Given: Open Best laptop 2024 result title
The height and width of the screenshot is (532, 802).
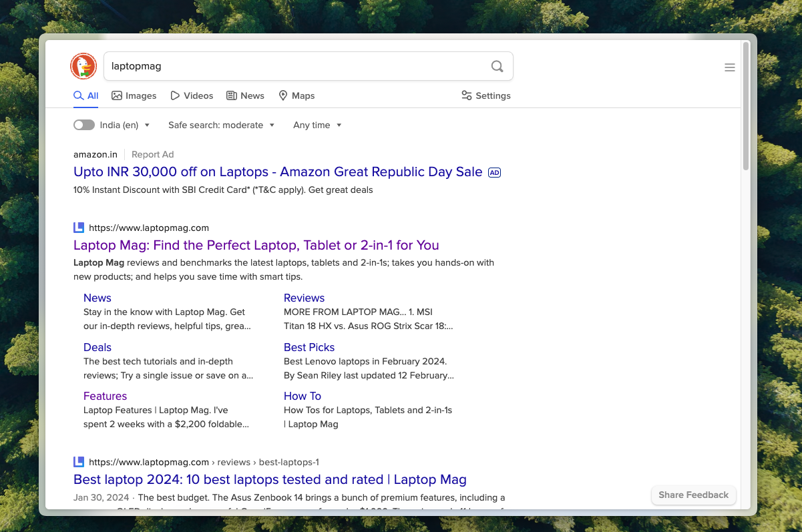Looking at the screenshot, I should (270, 479).
